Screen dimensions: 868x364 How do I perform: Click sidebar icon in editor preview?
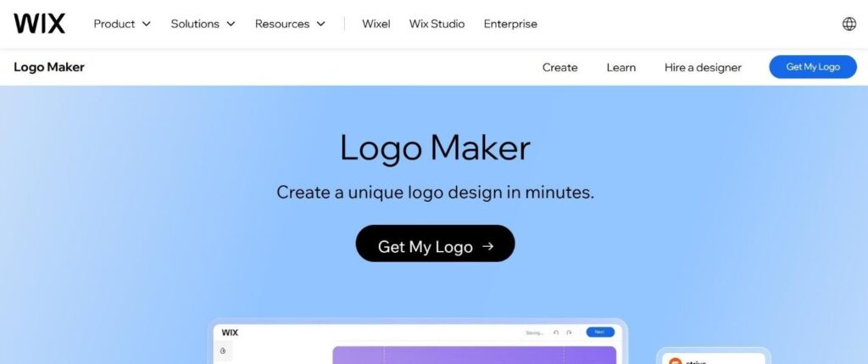click(x=223, y=350)
